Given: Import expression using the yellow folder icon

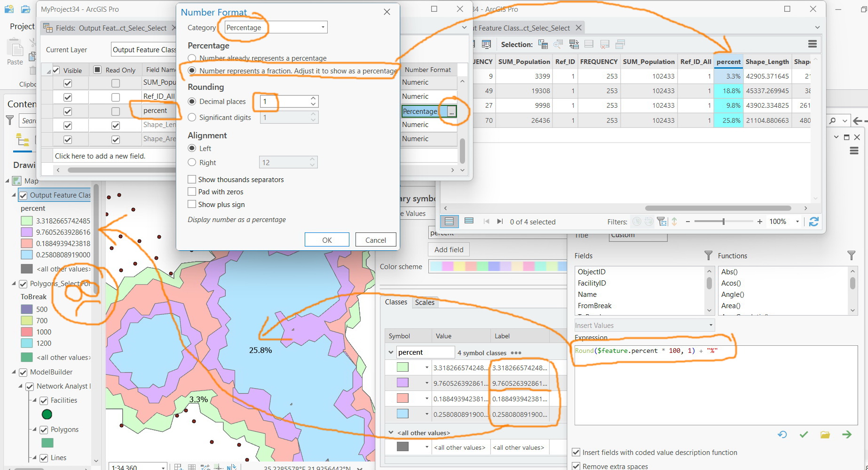Looking at the screenshot, I should click(x=825, y=435).
